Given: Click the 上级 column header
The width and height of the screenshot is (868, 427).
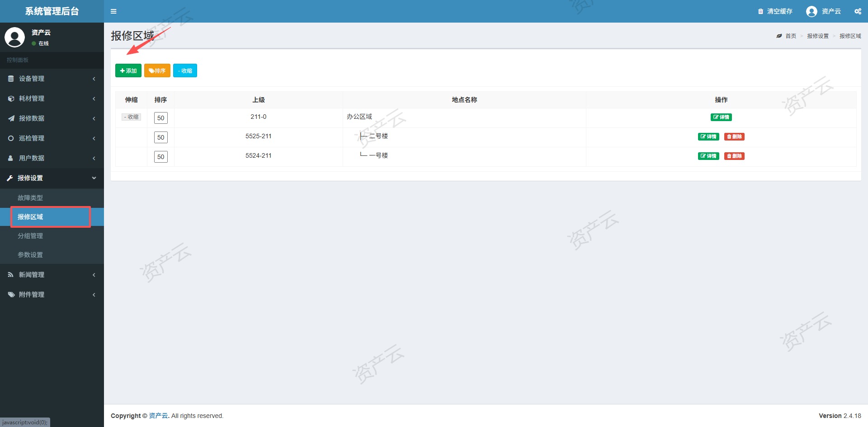Looking at the screenshot, I should [259, 100].
